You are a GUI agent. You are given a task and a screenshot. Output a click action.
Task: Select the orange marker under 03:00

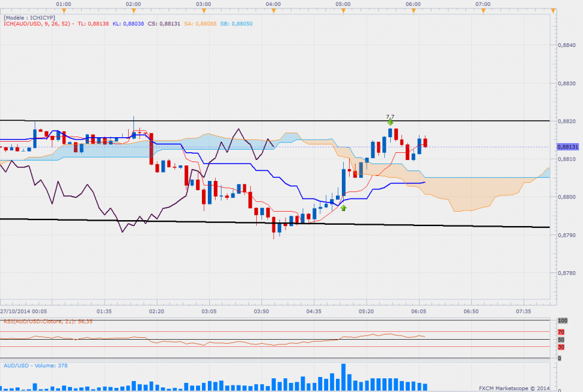tap(203, 11)
